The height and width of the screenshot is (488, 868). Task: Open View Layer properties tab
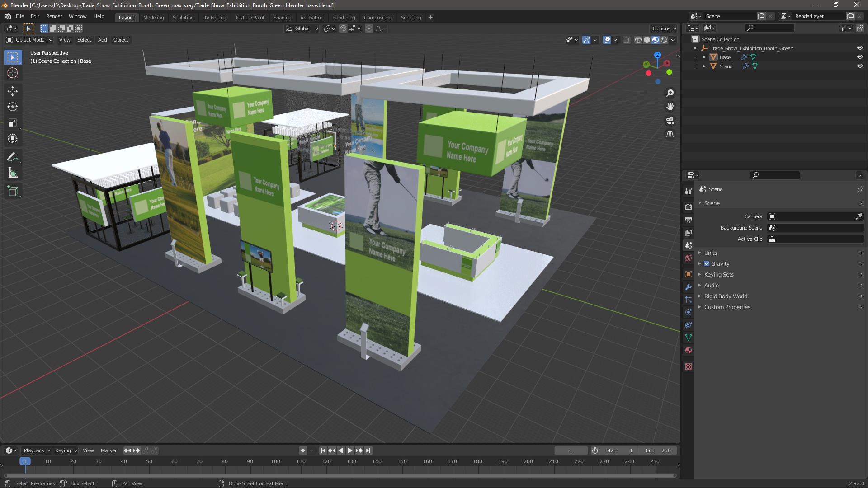coord(689,232)
